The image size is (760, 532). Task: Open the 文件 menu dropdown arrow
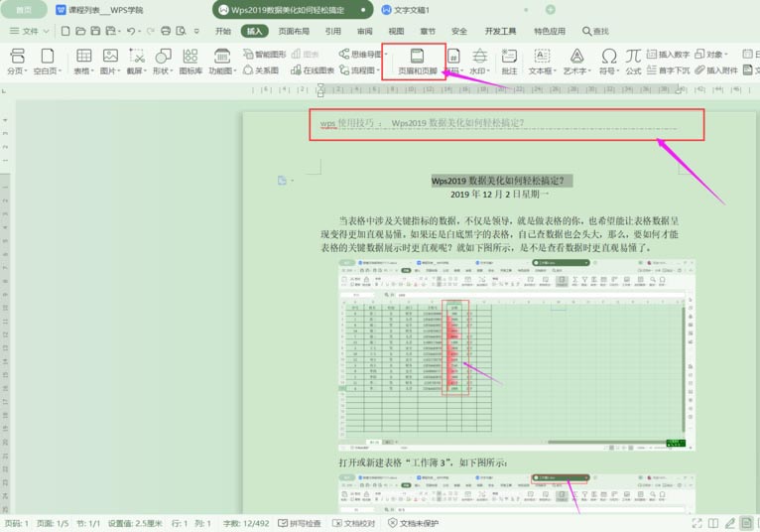click(x=46, y=31)
